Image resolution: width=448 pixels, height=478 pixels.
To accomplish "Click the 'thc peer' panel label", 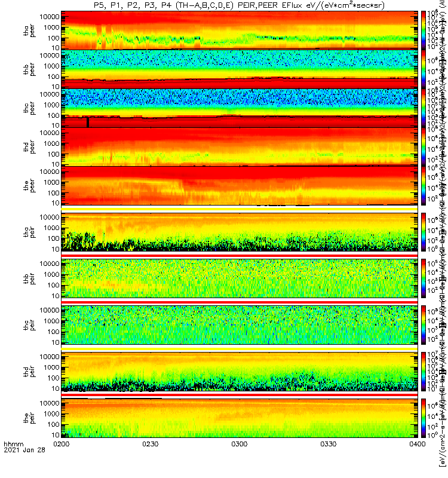I will click(x=29, y=108).
